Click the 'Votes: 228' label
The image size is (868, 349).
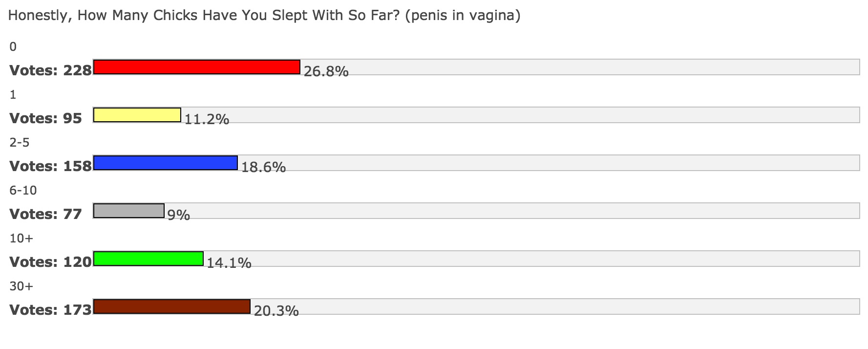(51, 71)
